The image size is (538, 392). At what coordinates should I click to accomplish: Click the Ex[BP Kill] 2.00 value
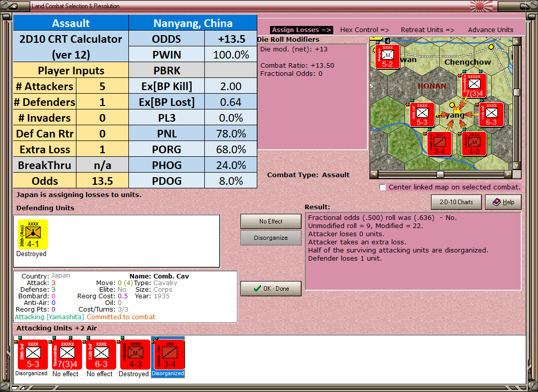[x=231, y=86]
